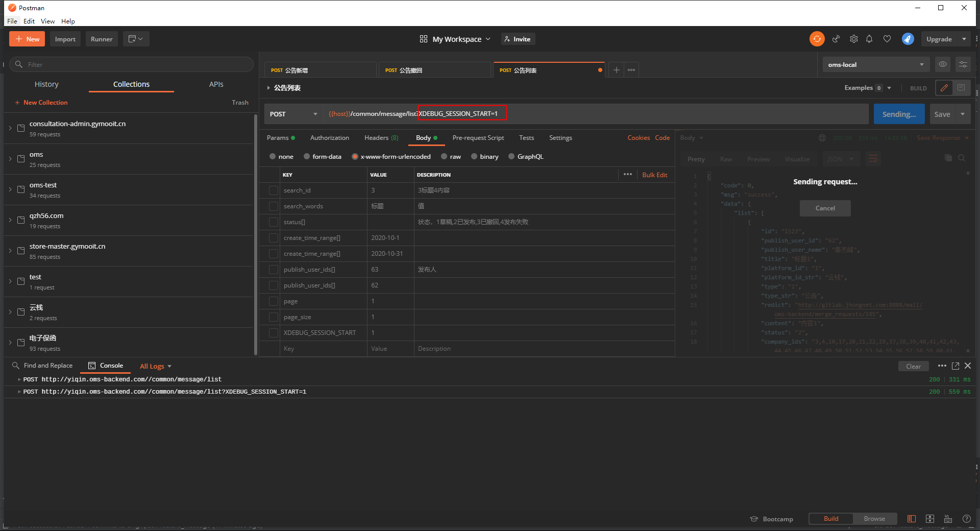Image resolution: width=980 pixels, height=531 pixels.
Task: Switch to the History sidebar tab
Action: coord(46,84)
